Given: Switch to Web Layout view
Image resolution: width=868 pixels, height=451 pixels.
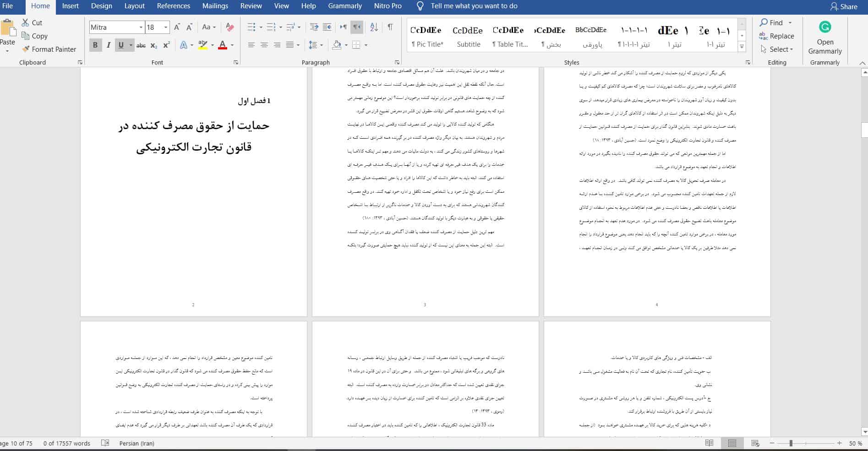Looking at the screenshot, I should coord(755,443).
